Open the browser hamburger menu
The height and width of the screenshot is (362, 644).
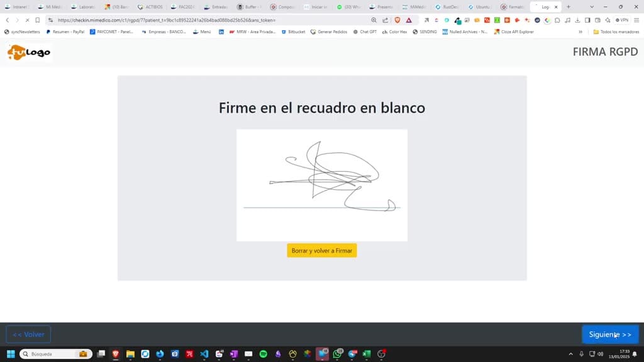pyautogui.click(x=636, y=20)
